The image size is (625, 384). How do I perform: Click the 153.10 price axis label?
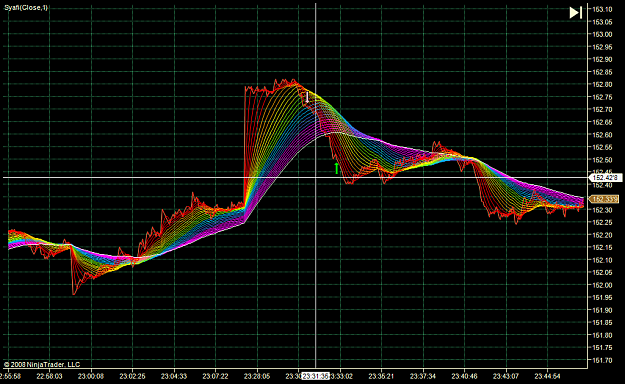602,10
